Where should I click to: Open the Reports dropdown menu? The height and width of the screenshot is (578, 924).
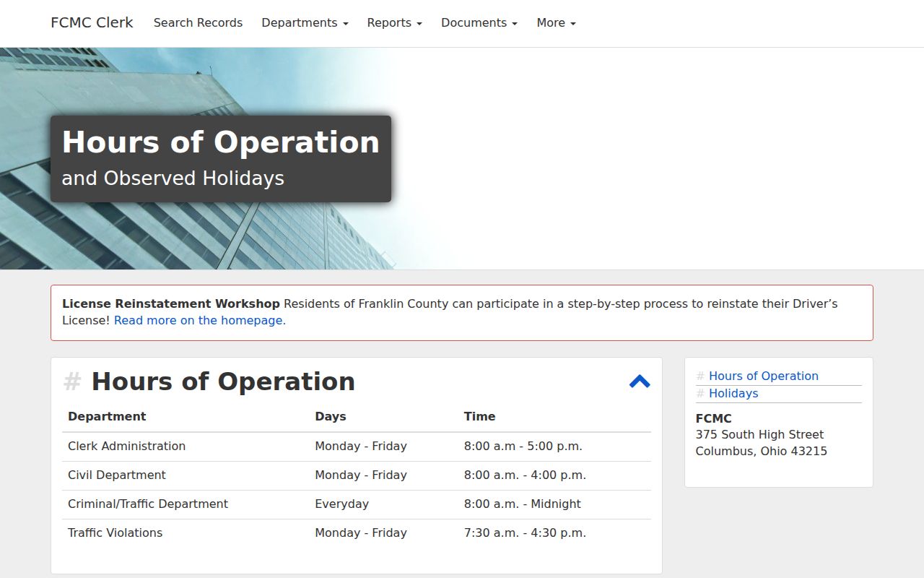(394, 23)
